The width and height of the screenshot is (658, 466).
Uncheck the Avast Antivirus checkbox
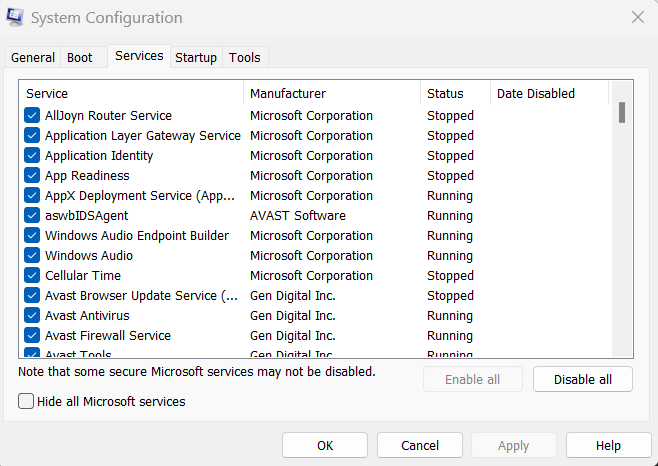(x=32, y=316)
